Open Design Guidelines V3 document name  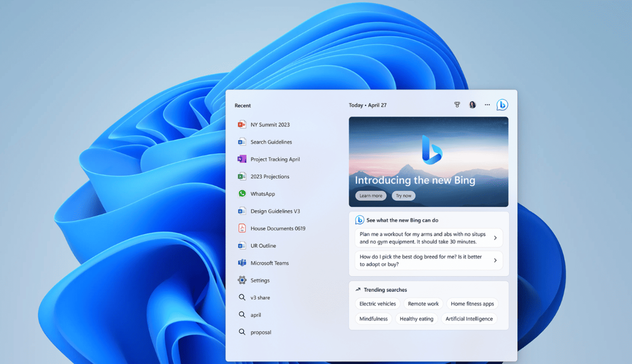click(275, 211)
